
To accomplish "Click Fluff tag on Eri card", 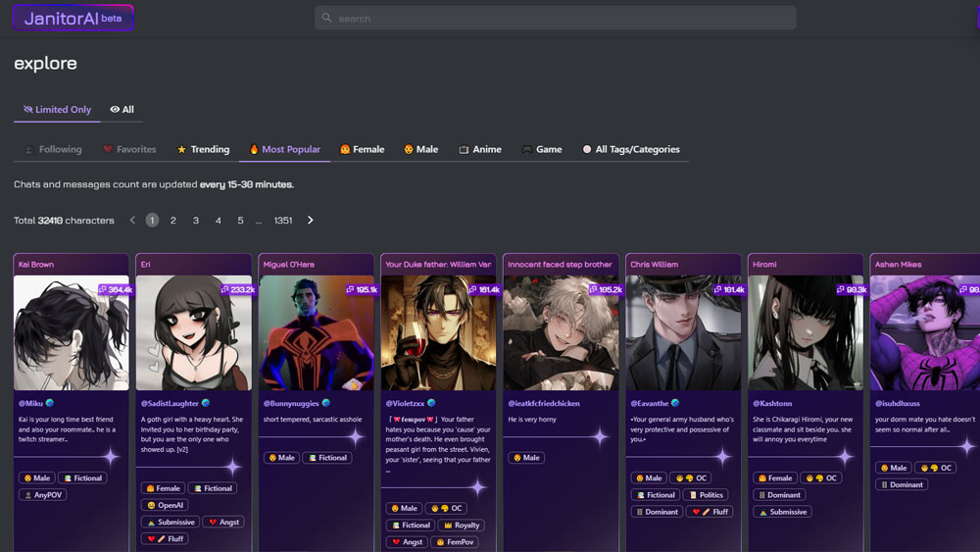I will point(165,539).
